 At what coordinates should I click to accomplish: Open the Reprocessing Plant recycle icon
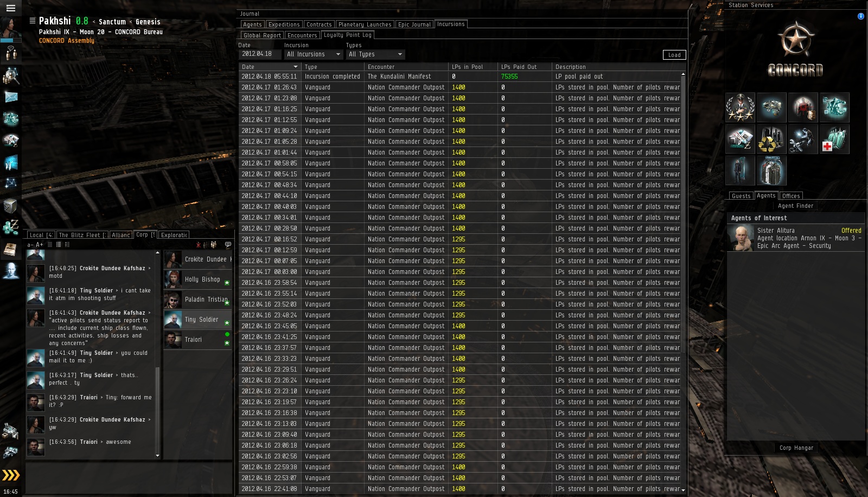click(771, 138)
